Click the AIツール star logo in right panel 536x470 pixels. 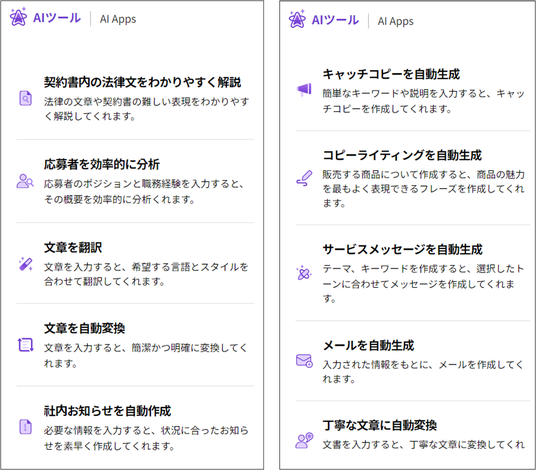pyautogui.click(x=297, y=19)
